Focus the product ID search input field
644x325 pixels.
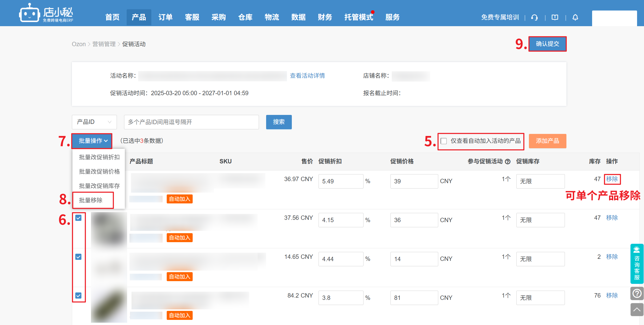tap(191, 122)
